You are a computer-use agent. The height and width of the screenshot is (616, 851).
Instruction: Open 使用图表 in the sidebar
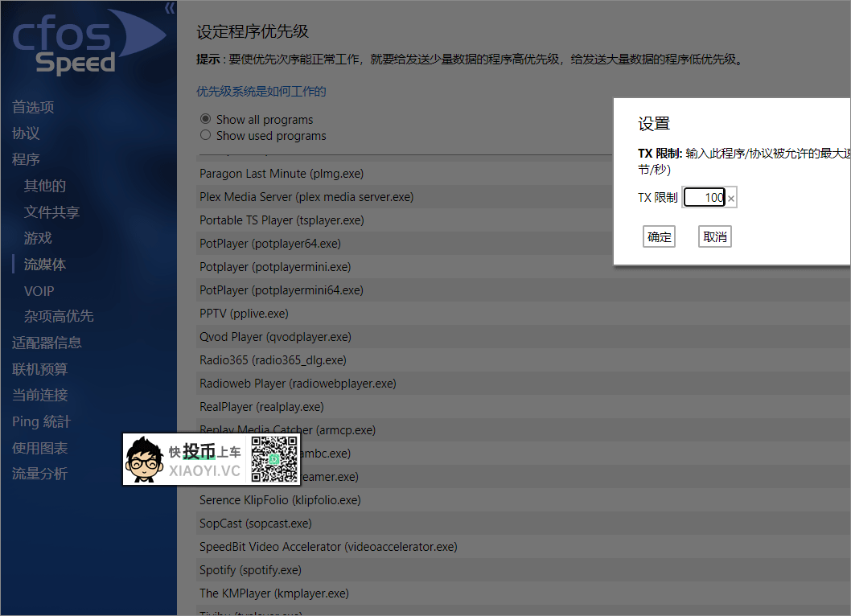40,448
